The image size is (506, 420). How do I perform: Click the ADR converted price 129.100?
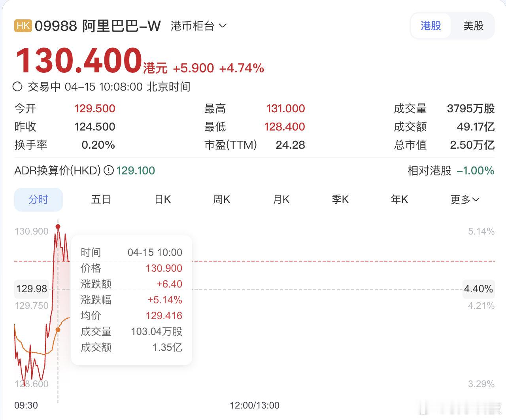coord(135,170)
